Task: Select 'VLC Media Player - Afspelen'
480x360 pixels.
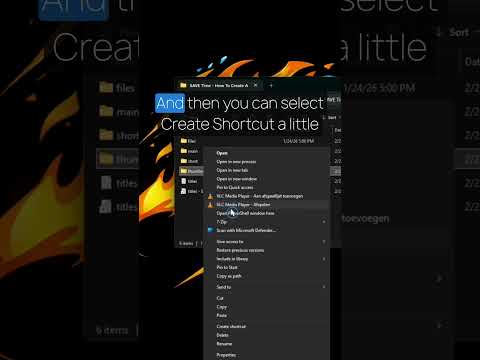Action: [x=267, y=205]
